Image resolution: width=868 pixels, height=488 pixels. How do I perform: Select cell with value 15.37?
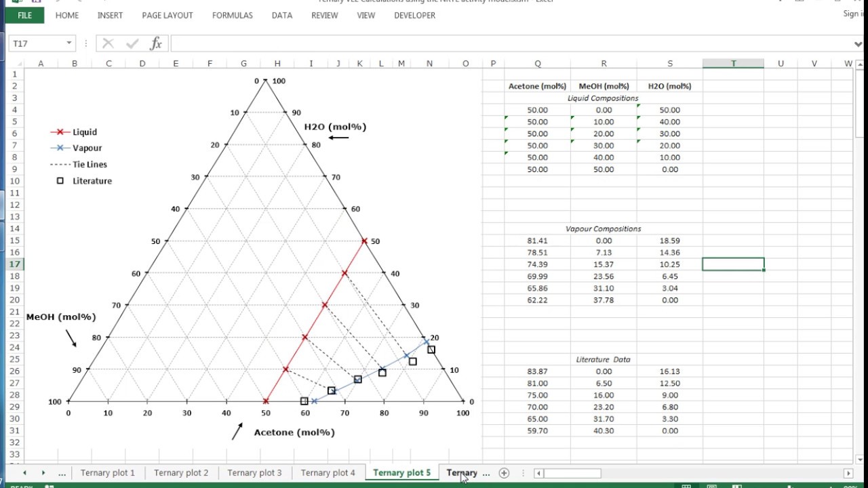[x=604, y=264]
